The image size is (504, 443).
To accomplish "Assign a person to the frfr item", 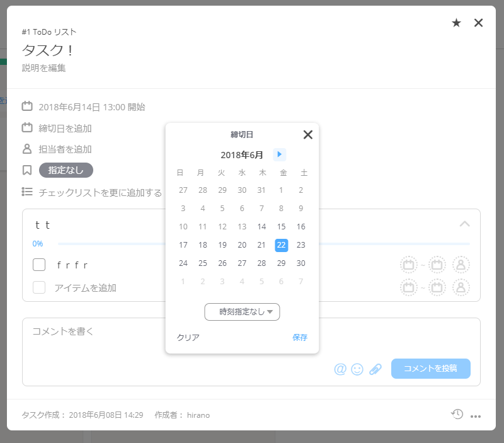I will 461,265.
